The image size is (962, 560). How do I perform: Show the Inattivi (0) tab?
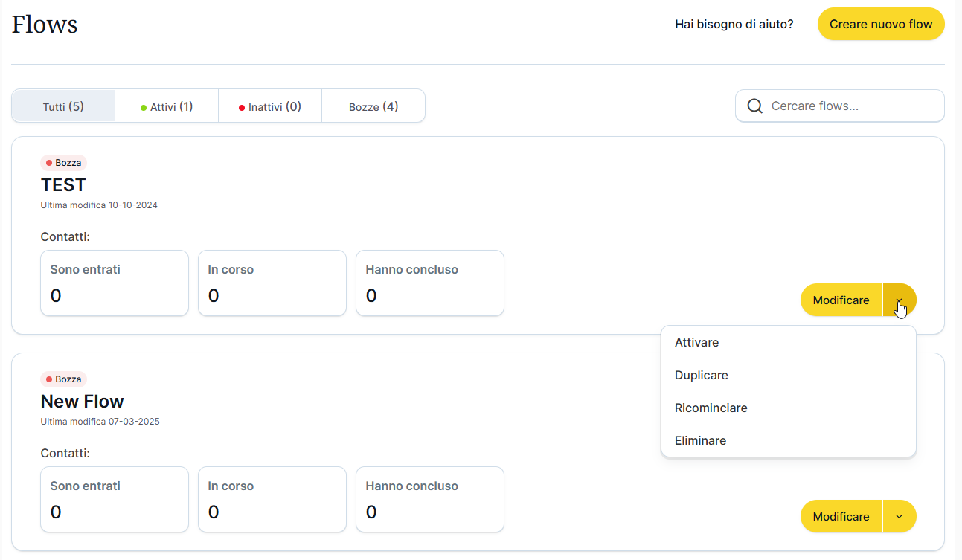pyautogui.click(x=269, y=106)
